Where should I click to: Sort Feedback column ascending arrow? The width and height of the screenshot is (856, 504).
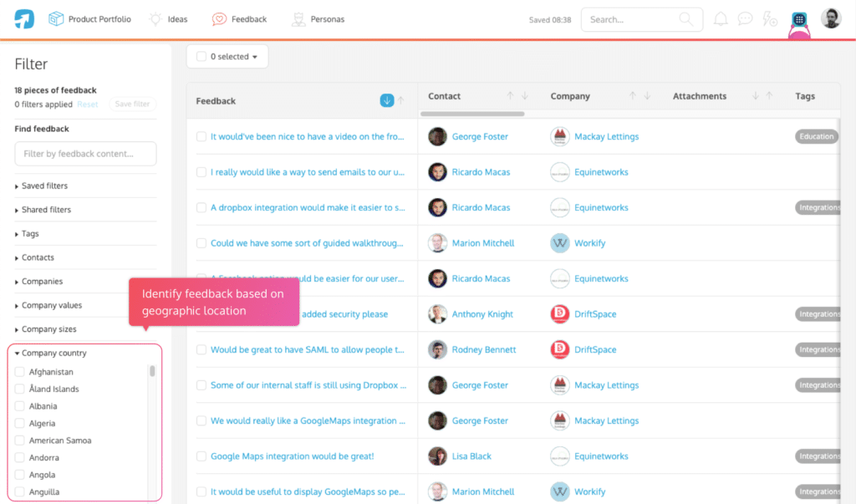[x=400, y=100]
